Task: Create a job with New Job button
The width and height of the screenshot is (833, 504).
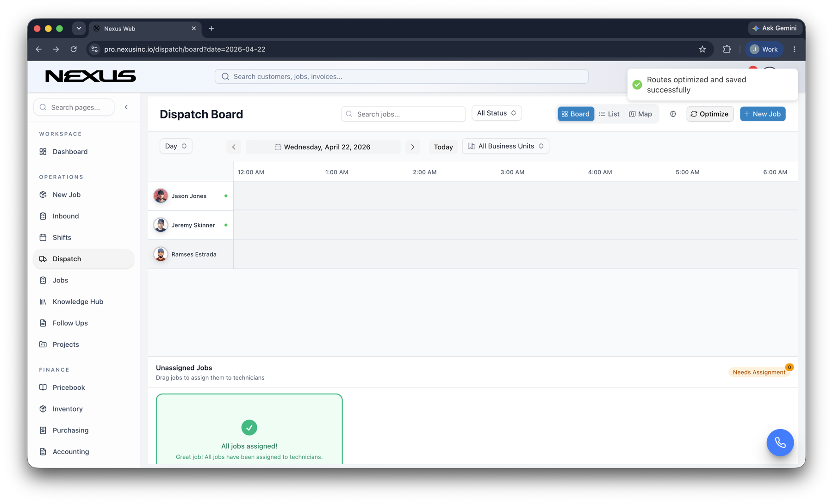Action: tap(763, 114)
